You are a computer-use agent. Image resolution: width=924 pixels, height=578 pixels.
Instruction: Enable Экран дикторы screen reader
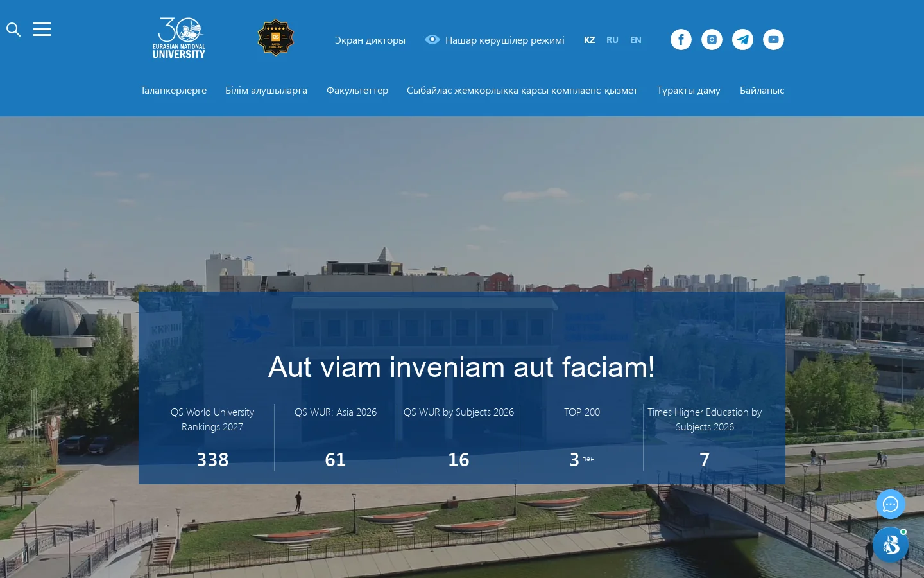[x=370, y=40]
